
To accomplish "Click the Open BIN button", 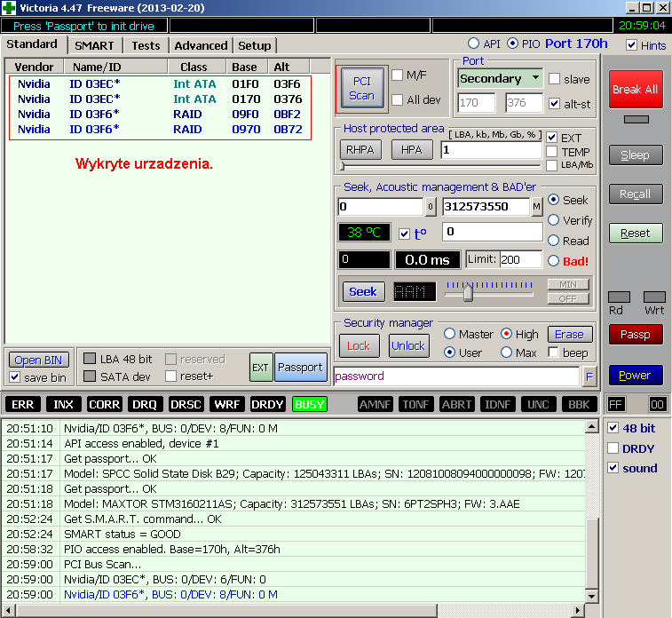I will [38, 360].
